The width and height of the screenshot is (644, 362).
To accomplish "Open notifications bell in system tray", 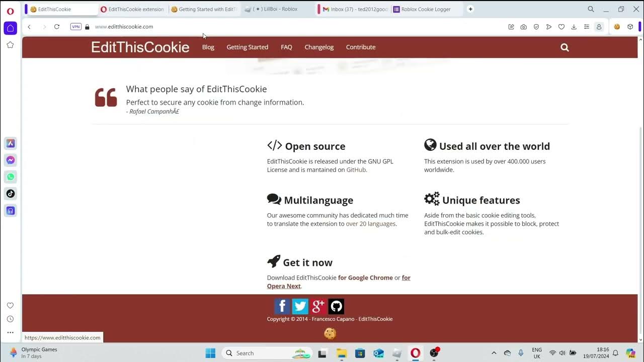I will tap(615, 353).
